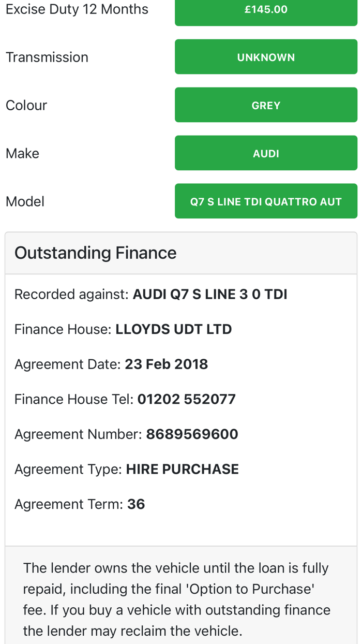Tap the lender ownership warning paragraph

177,599
